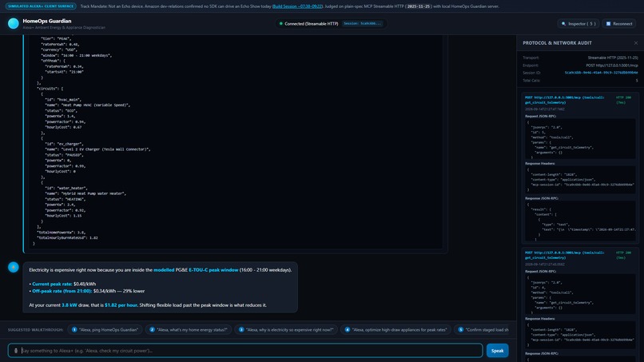
Task: Click the 2025-11-25 spec date badge in banner
Action: 418,6
